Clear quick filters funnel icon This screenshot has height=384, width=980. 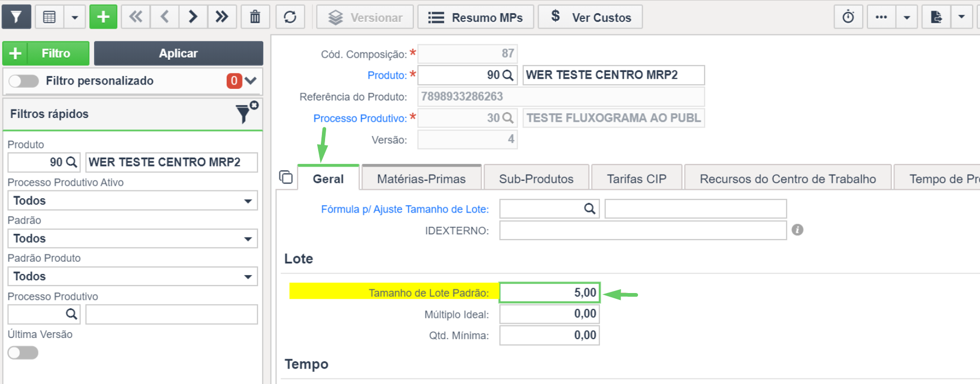pos(246,113)
